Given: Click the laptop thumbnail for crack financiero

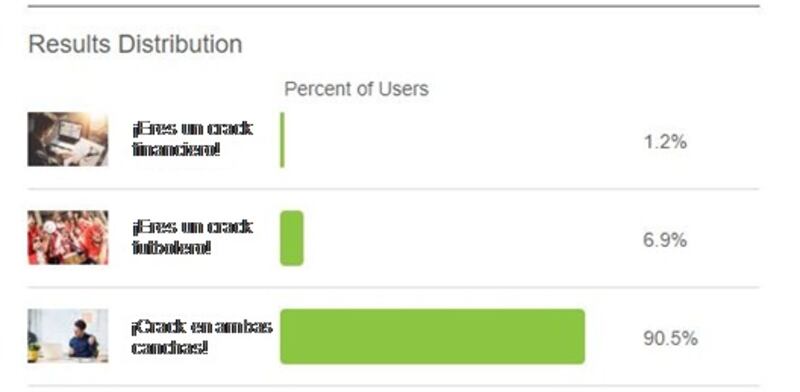Looking at the screenshot, I should (68, 139).
